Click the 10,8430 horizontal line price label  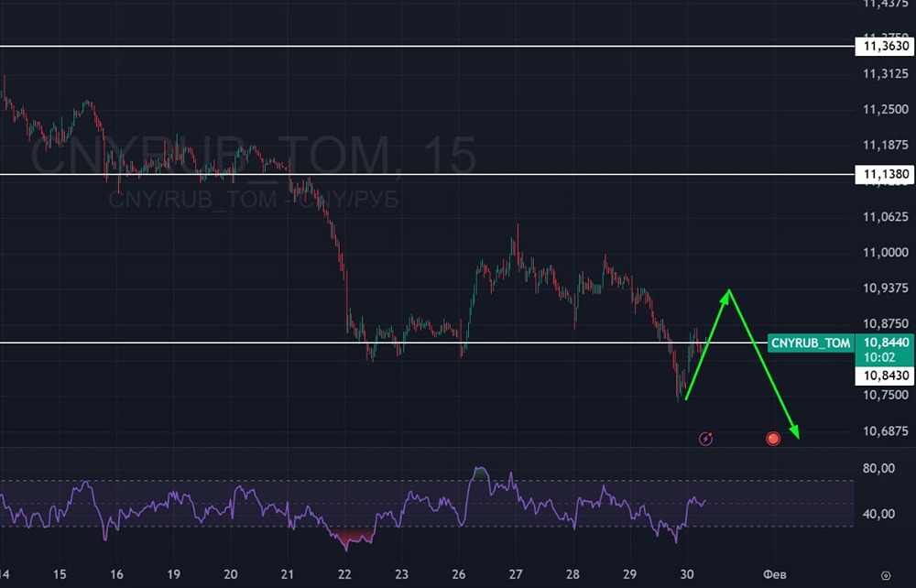pyautogui.click(x=883, y=376)
